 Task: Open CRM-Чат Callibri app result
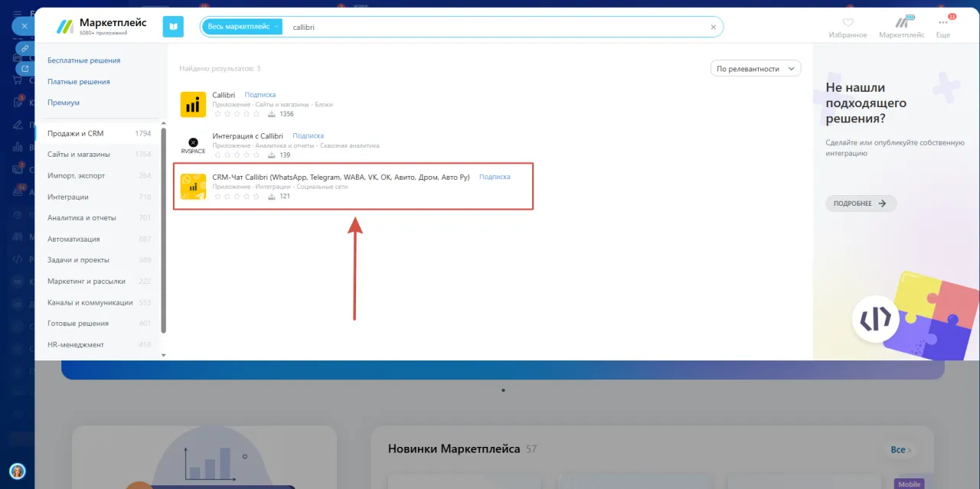pyautogui.click(x=341, y=178)
